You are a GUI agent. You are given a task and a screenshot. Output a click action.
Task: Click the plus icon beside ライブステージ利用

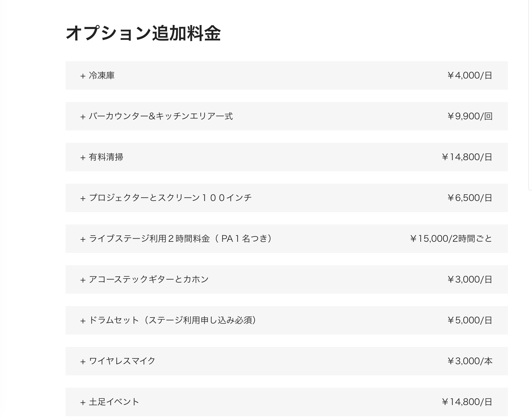pos(83,239)
